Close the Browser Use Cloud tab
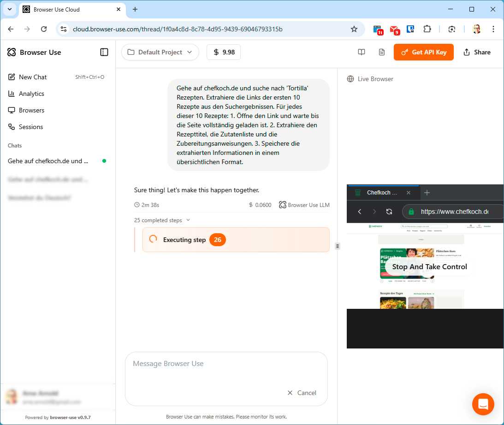Screen dimensions: 504x425 (x=119, y=9)
